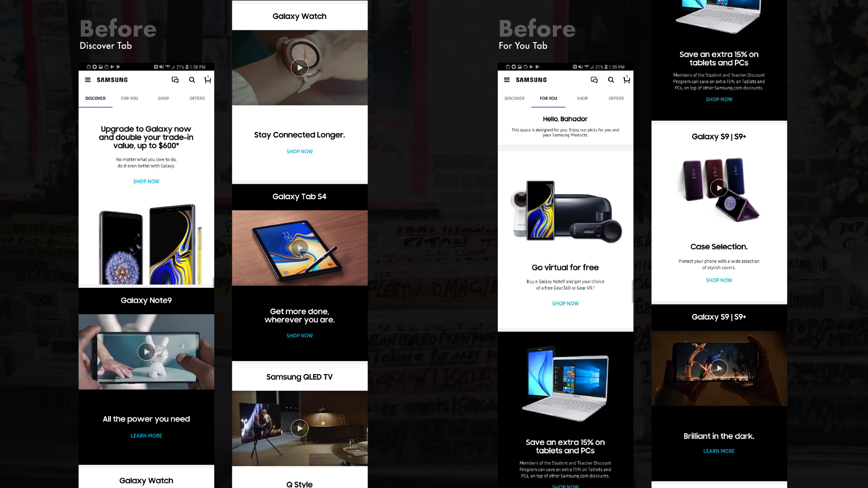The width and height of the screenshot is (868, 488).
Task: Click Learn More under All the power
Action: (x=146, y=436)
